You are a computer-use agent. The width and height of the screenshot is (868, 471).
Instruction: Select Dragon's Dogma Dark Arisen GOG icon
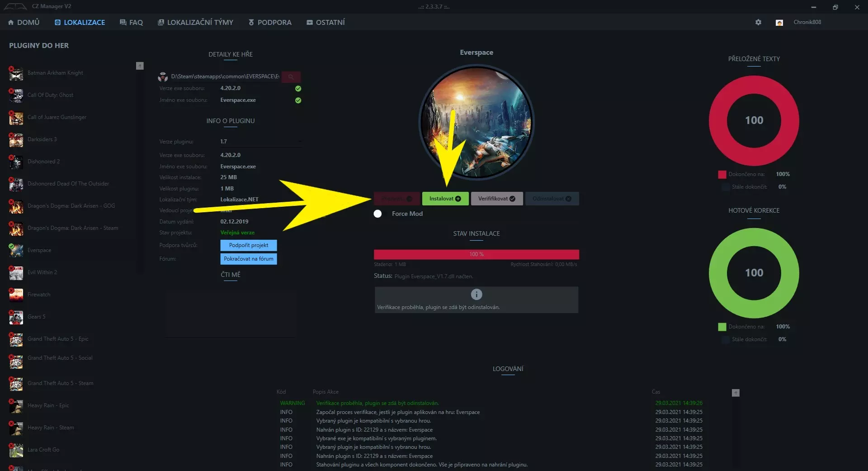pyautogui.click(x=16, y=206)
